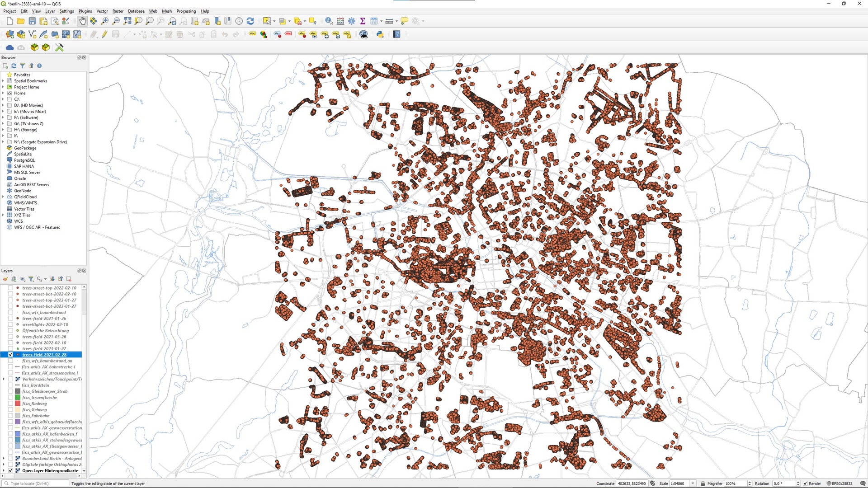Click the fiss_Gruenflaeche green color swatch
The image size is (868, 488).
18,398
